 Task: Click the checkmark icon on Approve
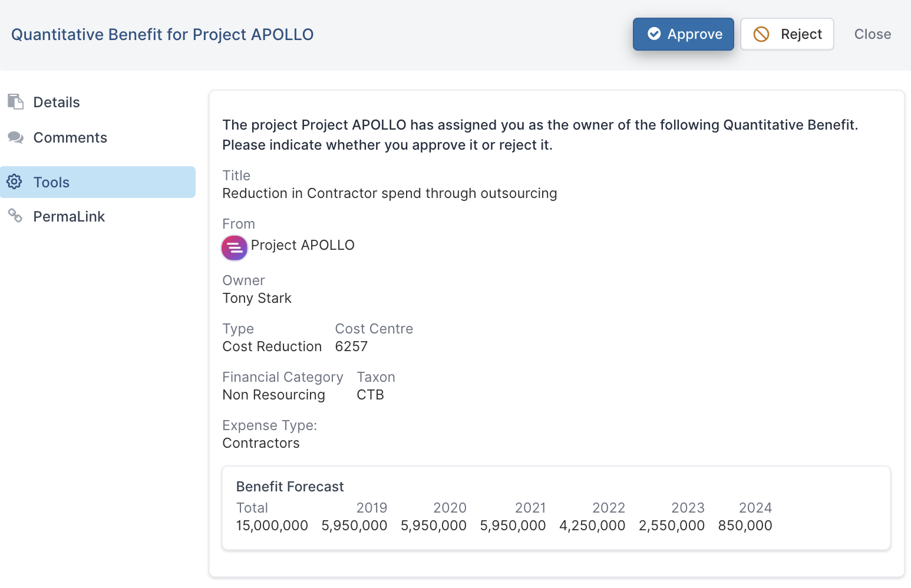click(x=654, y=34)
